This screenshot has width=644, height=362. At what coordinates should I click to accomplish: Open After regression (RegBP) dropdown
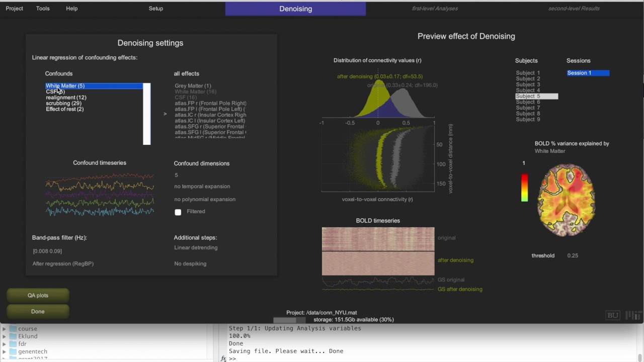coord(63,263)
